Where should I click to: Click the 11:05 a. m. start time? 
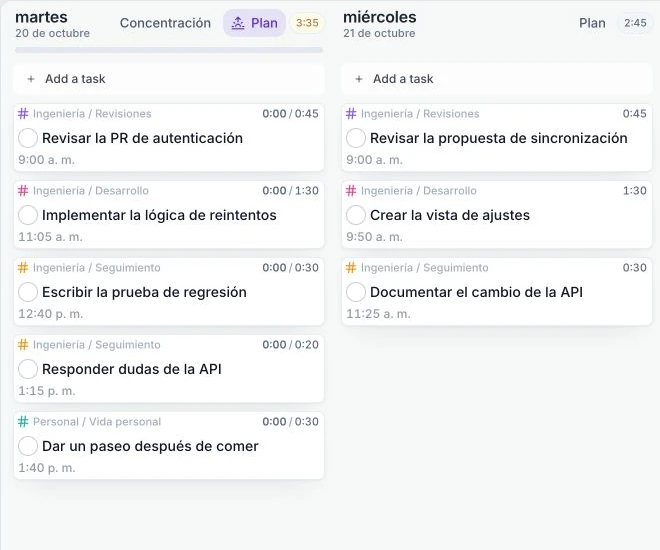click(x=50, y=237)
